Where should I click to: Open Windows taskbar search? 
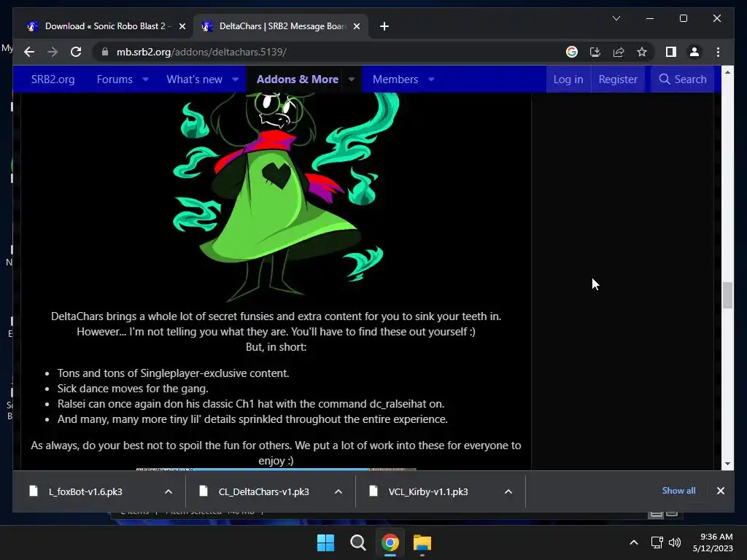point(357,542)
